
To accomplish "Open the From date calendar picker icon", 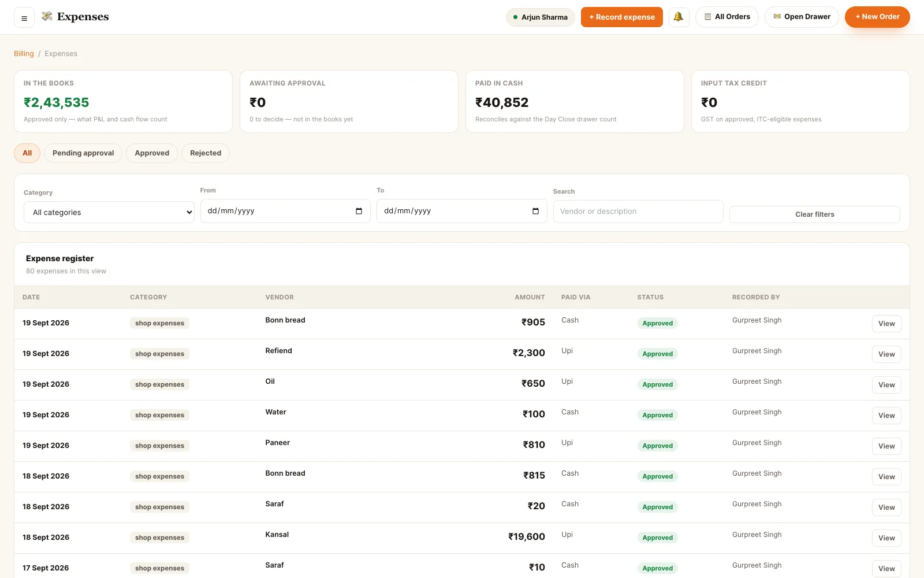I will (359, 211).
